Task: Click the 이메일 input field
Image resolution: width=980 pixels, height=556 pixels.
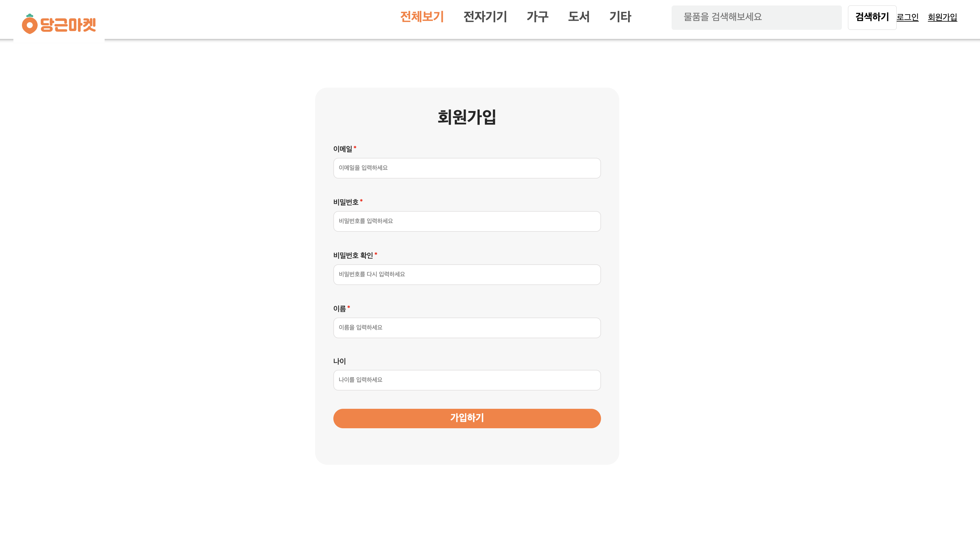Action: click(467, 168)
